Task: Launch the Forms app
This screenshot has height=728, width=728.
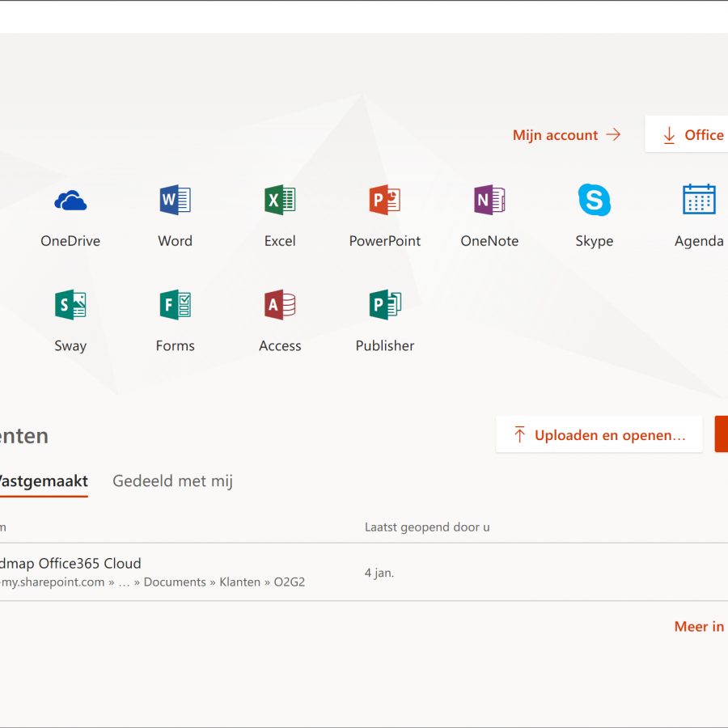Action: coord(175,306)
